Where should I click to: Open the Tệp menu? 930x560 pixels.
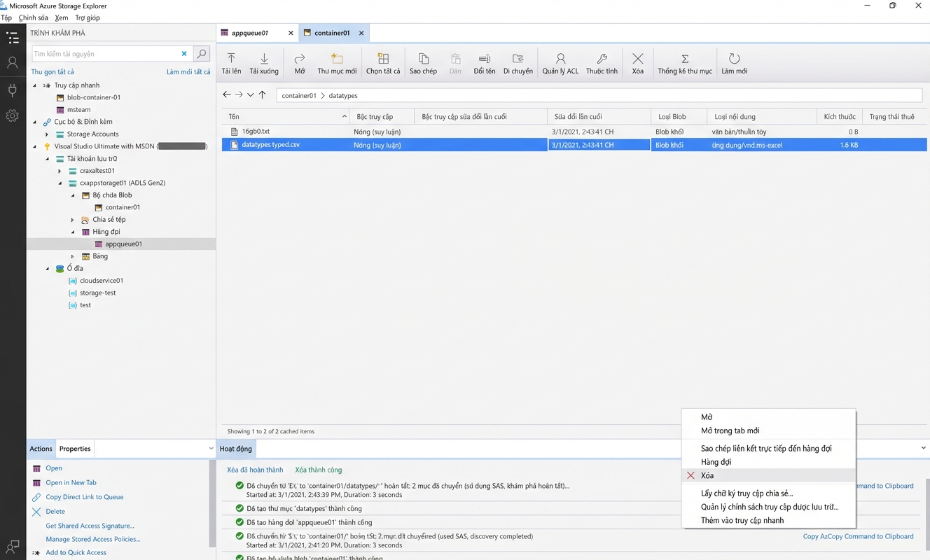(x=6, y=17)
